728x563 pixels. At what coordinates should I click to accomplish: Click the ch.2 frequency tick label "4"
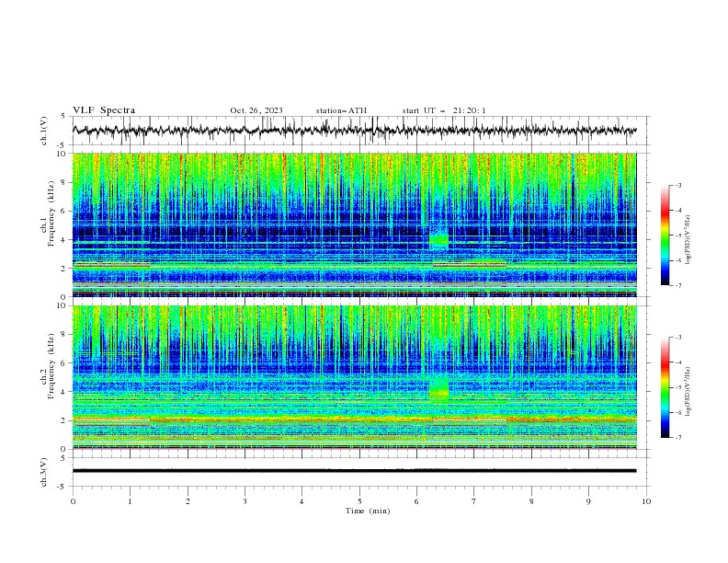64,392
